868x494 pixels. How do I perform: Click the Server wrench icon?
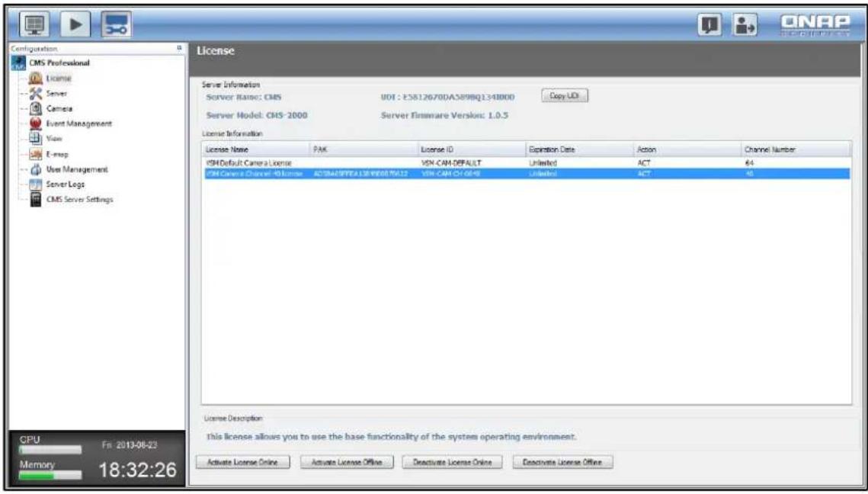(35, 94)
